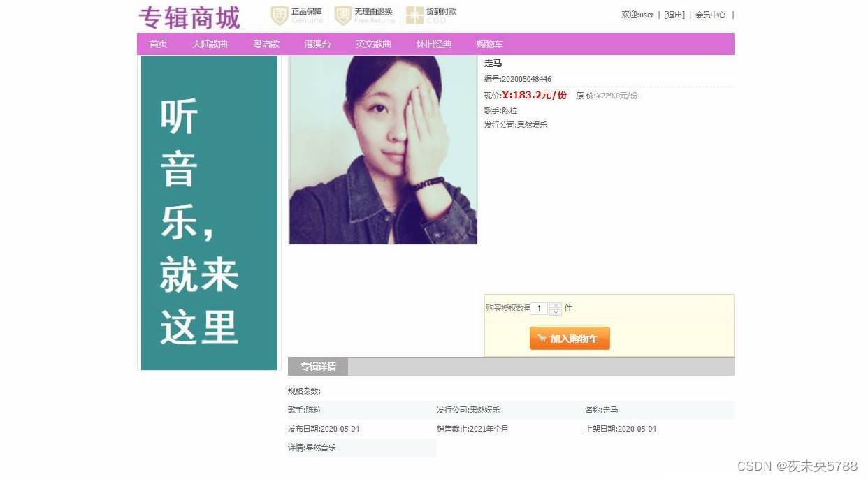Increase purchase quantity with up arrow
The height and width of the screenshot is (479, 868).
coord(556,305)
